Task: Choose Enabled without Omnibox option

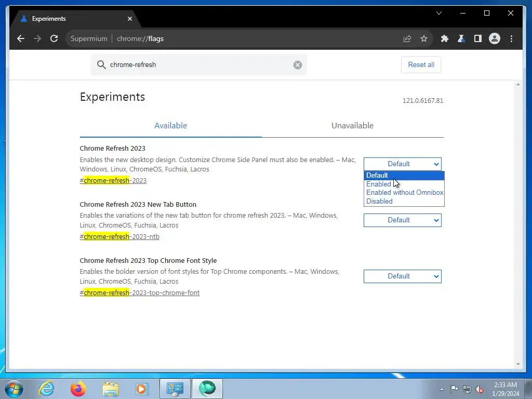Action: pyautogui.click(x=404, y=192)
